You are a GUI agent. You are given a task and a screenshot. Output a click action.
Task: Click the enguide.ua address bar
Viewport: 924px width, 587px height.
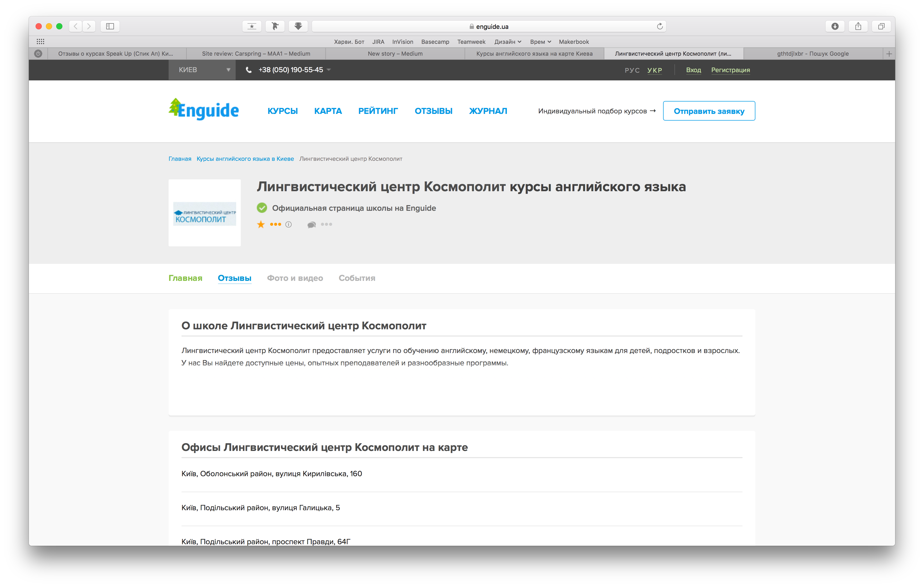(489, 27)
